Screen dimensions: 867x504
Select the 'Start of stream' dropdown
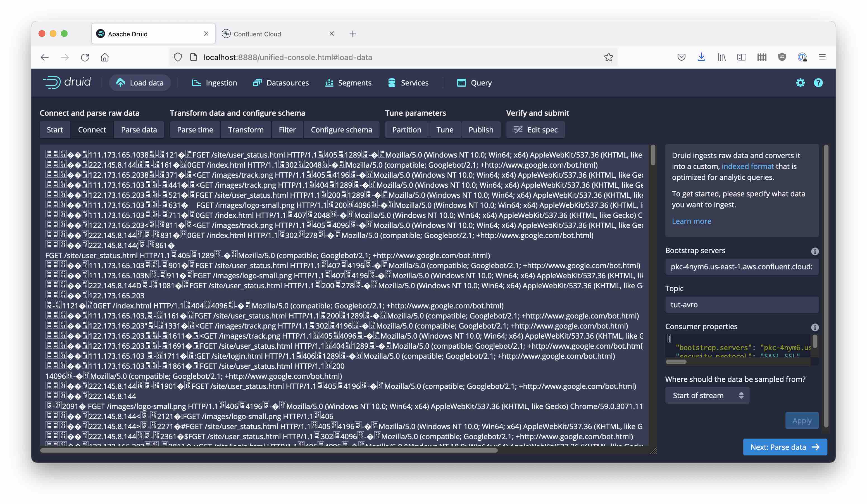(x=706, y=395)
